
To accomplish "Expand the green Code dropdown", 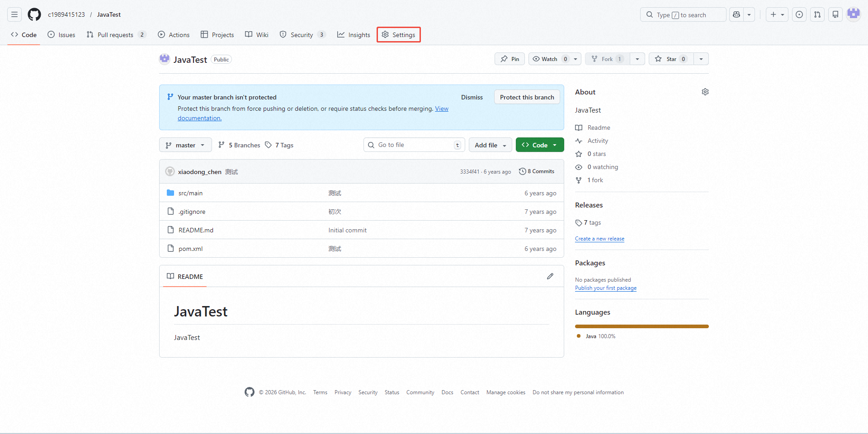I will click(x=539, y=145).
